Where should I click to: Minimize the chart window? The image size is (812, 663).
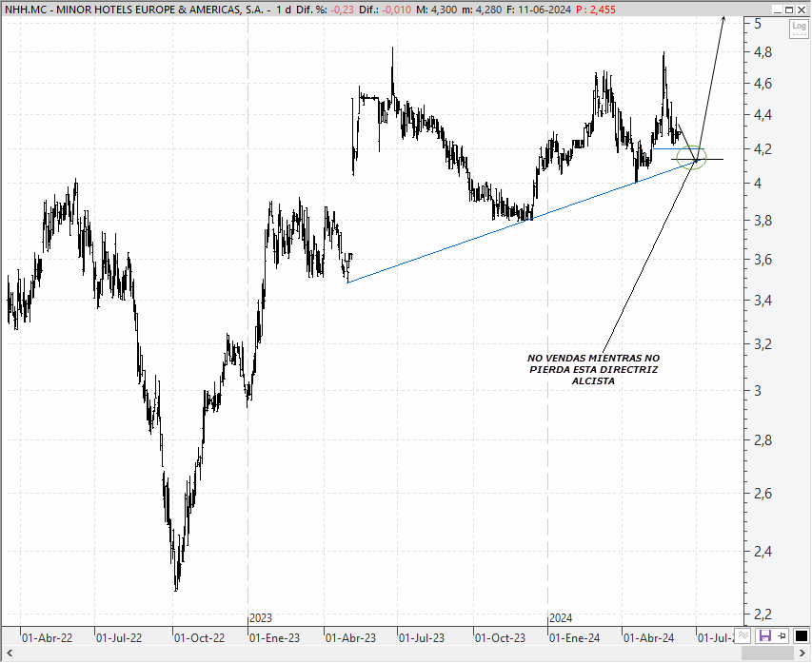pyautogui.click(x=778, y=10)
